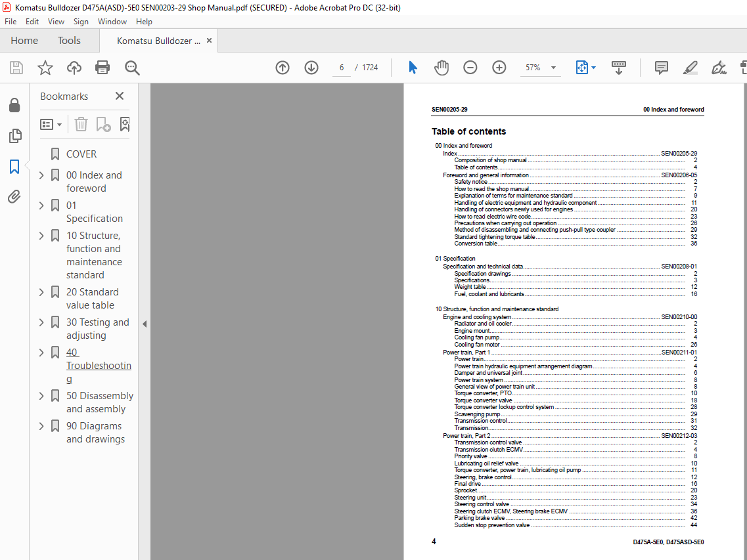
Task: Jump to the COVER bookmark
Action: point(81,154)
